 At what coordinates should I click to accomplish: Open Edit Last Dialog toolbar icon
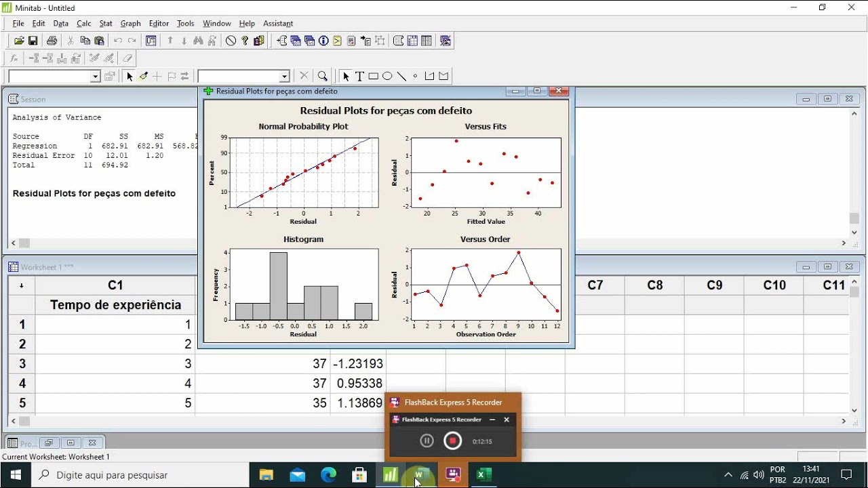tap(151, 41)
